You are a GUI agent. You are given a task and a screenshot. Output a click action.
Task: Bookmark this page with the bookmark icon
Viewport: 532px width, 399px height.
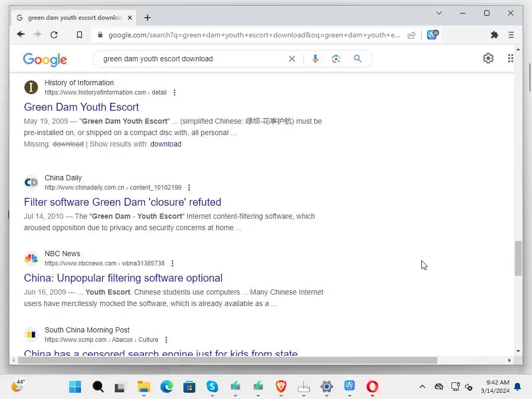(79, 35)
